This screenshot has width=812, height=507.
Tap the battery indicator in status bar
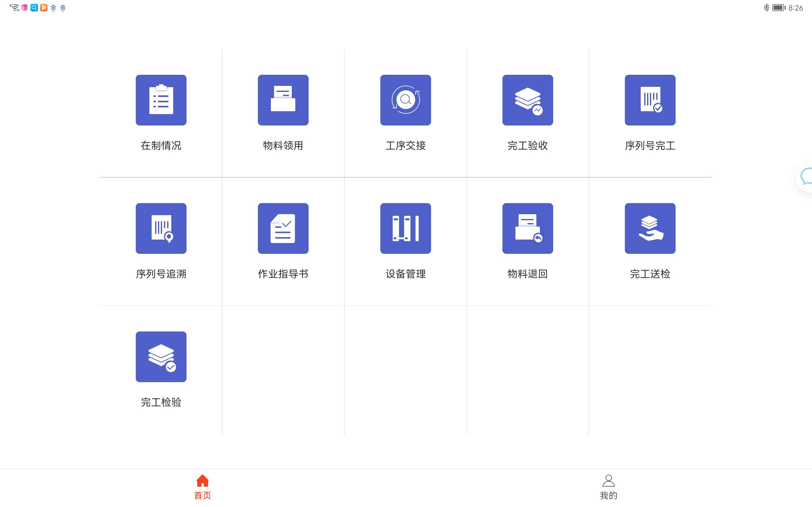(x=778, y=7)
